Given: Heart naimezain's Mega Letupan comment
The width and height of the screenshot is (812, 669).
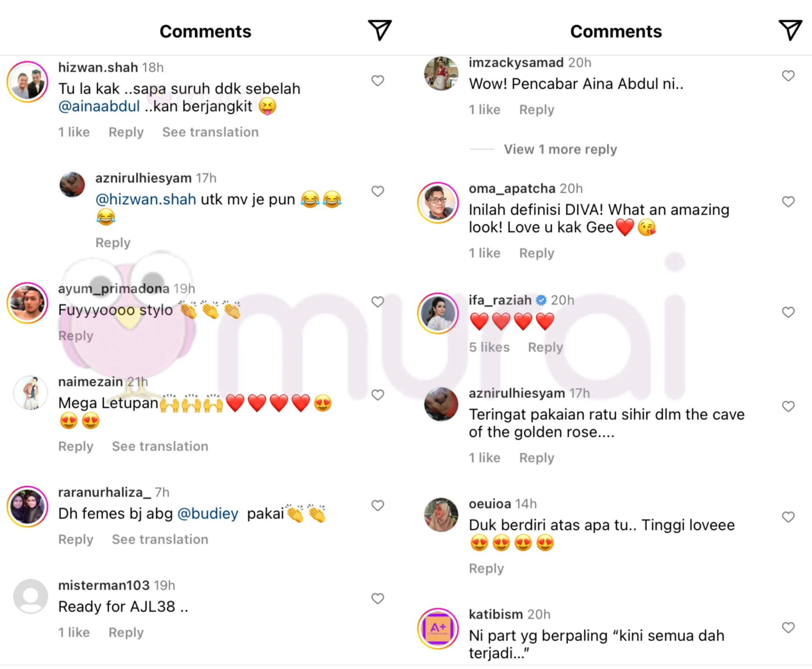Looking at the screenshot, I should (378, 395).
